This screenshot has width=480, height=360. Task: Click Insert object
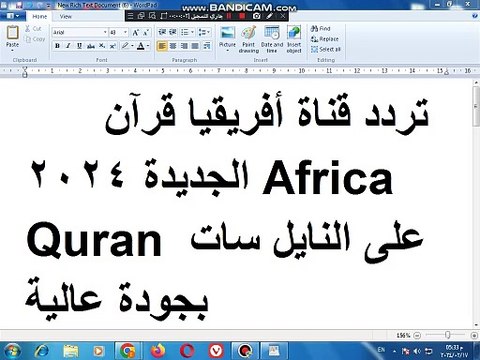pos(294,39)
